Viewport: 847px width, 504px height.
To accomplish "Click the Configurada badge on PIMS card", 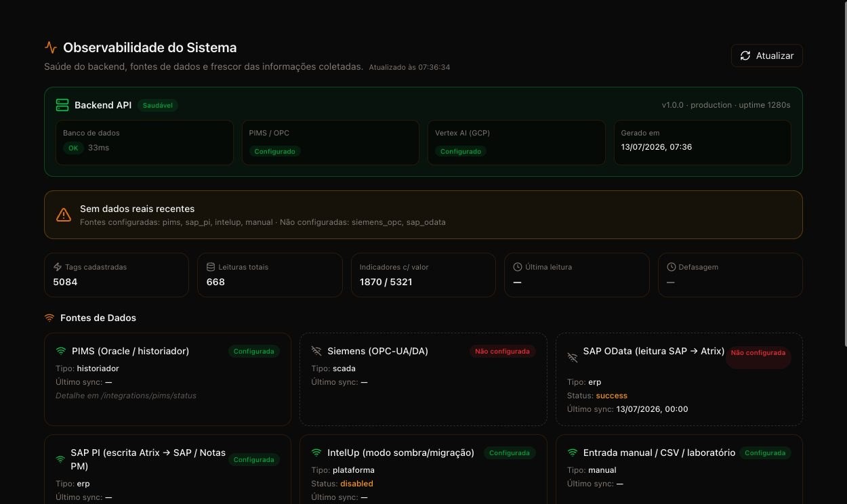I will point(254,352).
